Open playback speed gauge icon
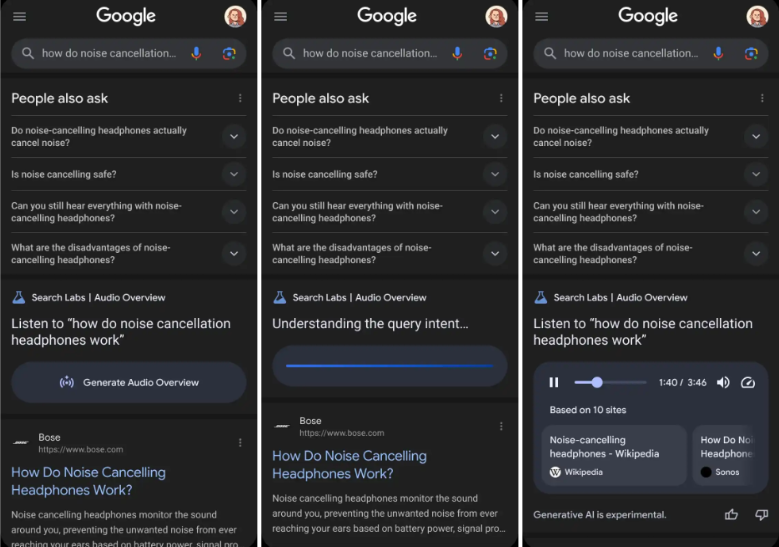 coord(748,382)
